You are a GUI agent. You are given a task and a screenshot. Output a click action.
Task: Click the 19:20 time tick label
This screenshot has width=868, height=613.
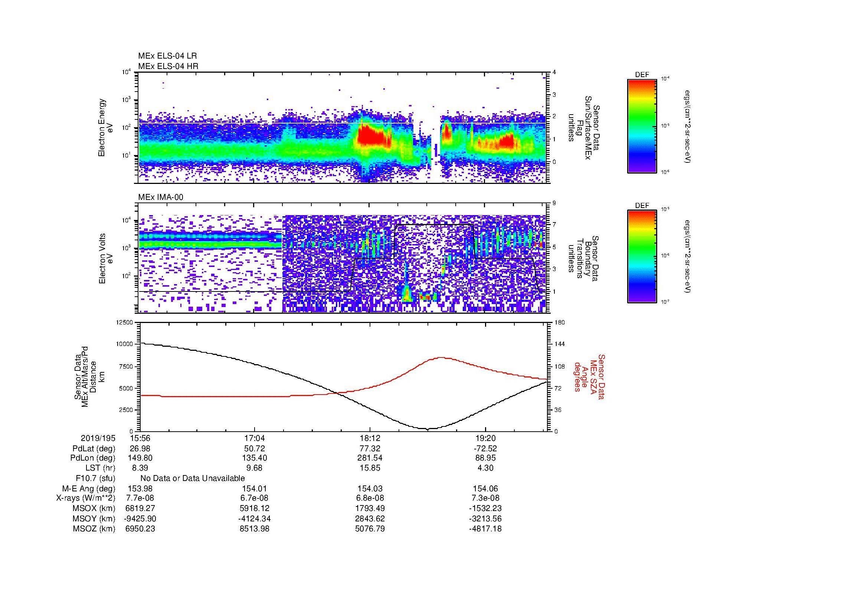485,438
